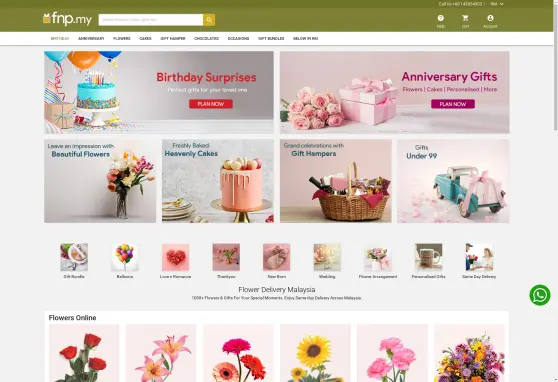Viewport: 558px width, 382px height.
Task: Open the Gift Bundles menu item
Action: [x=271, y=38]
